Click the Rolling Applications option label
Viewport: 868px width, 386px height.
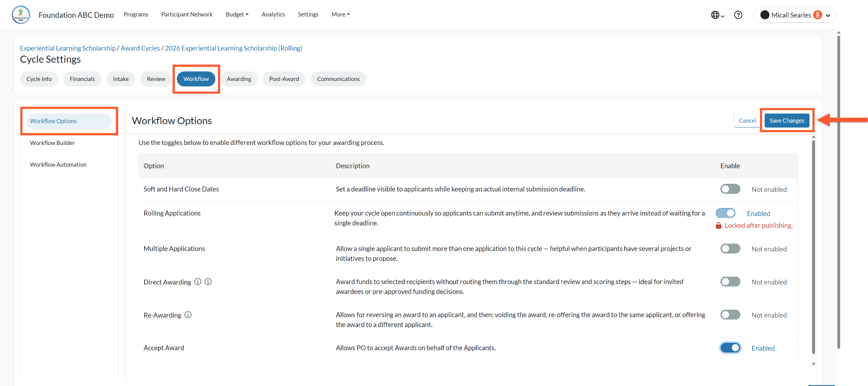(172, 213)
